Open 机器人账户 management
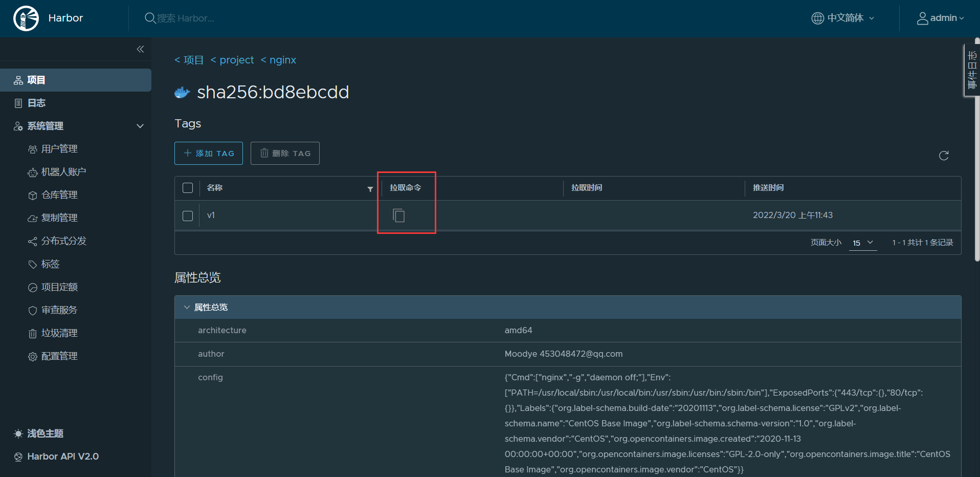Screen dimensions: 980x477 [x=62, y=171]
